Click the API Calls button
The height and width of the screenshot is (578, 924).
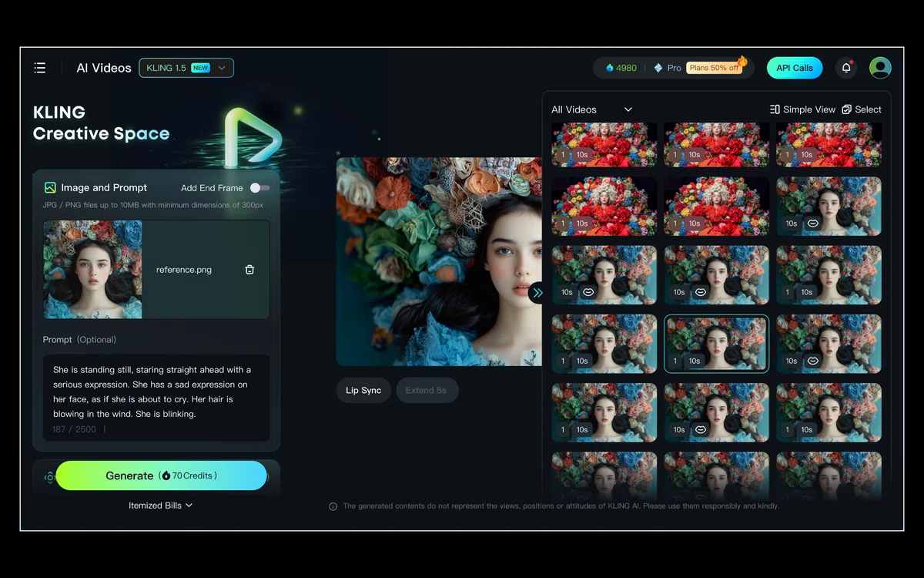click(x=795, y=68)
